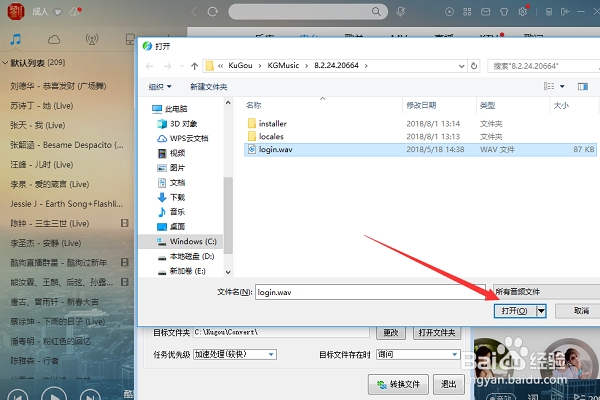The height and width of the screenshot is (400, 600).
Task: Expand the 打开 button split arrow
Action: pyautogui.click(x=541, y=311)
